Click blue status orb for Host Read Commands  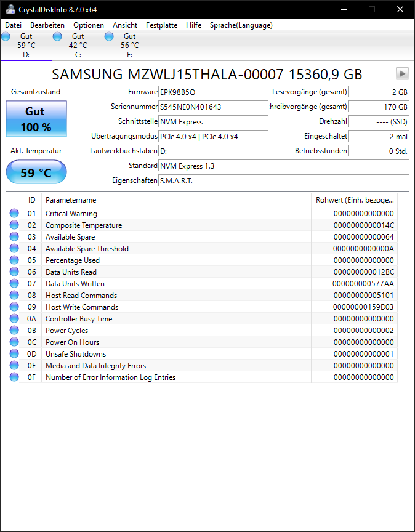[x=14, y=295]
